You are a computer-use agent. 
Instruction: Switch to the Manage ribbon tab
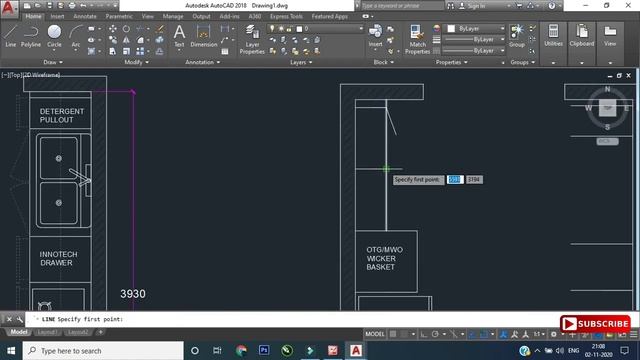click(x=173, y=16)
